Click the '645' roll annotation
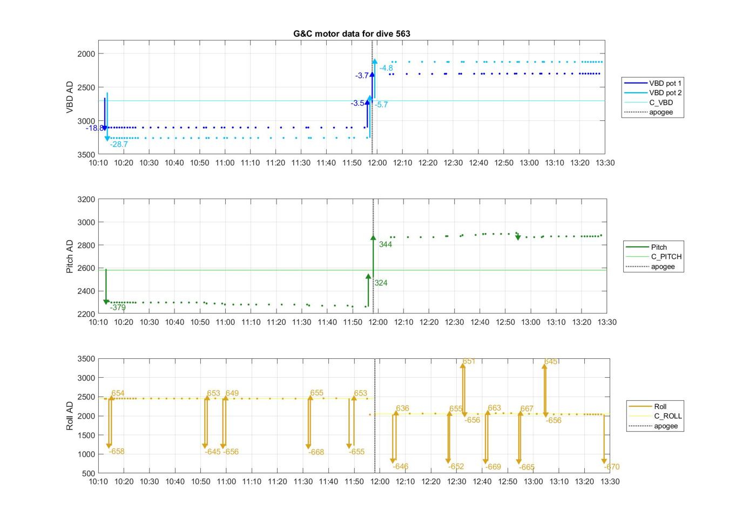Screen dimensions: 756x532 [551, 362]
